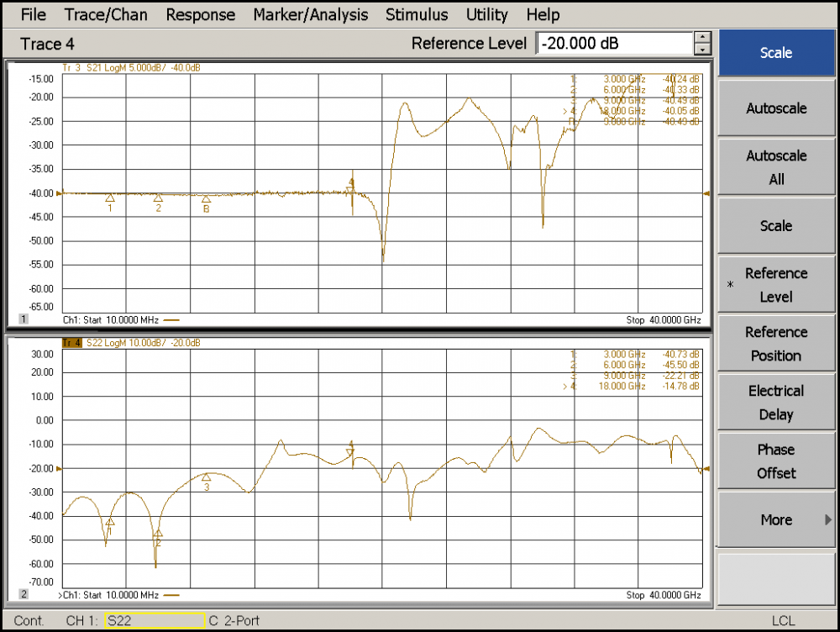Click window 2 number badge
Image resolution: width=840 pixels, height=632 pixels.
(x=24, y=594)
